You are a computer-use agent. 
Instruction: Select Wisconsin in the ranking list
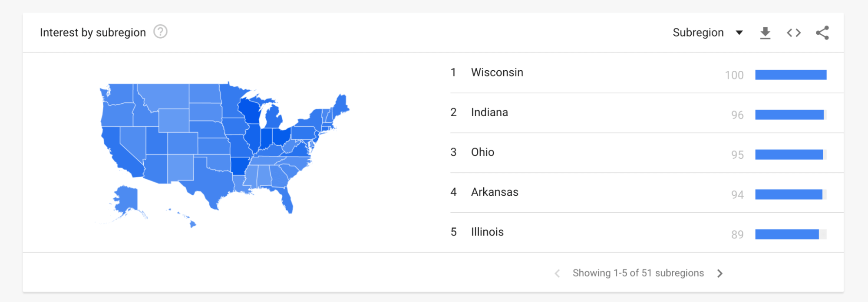click(497, 72)
